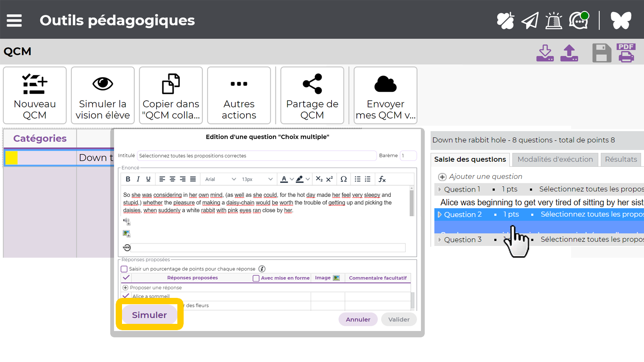Click the white butterfly logo icon
This screenshot has width=644, height=362.
pos(621,21)
